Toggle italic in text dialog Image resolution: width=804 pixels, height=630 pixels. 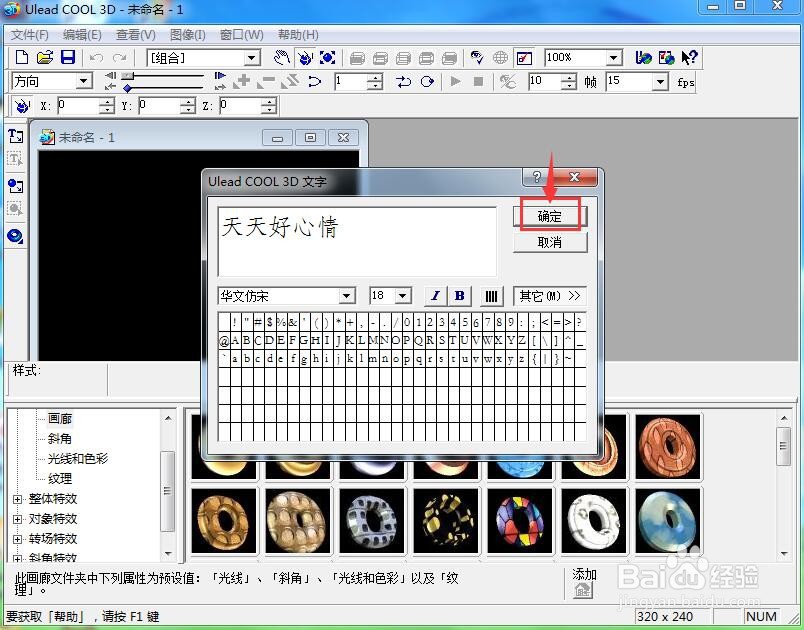435,296
